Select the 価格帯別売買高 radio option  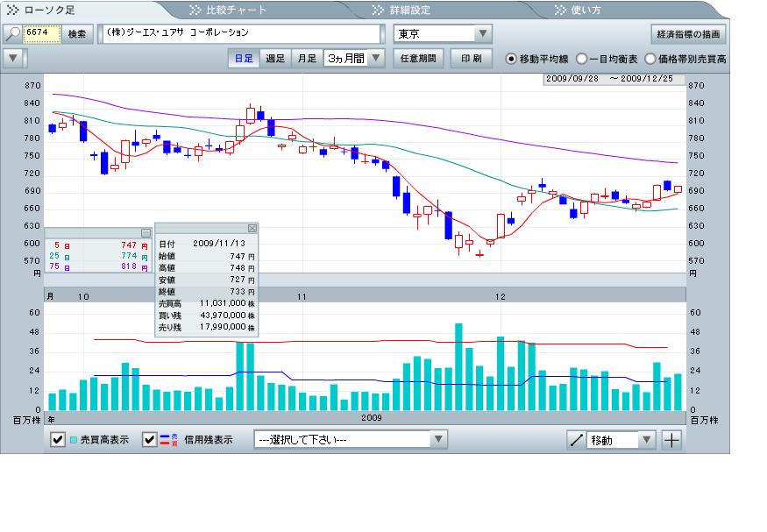(x=650, y=60)
